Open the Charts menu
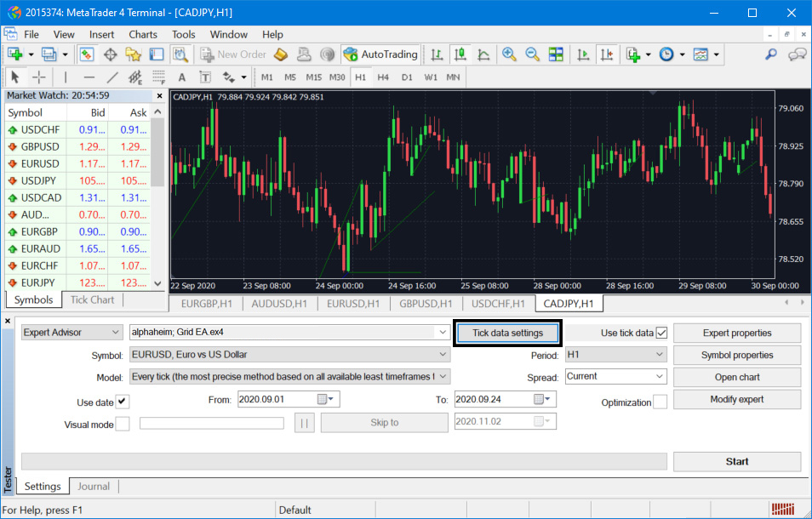Screen dimensions: 812x519 coord(143,35)
